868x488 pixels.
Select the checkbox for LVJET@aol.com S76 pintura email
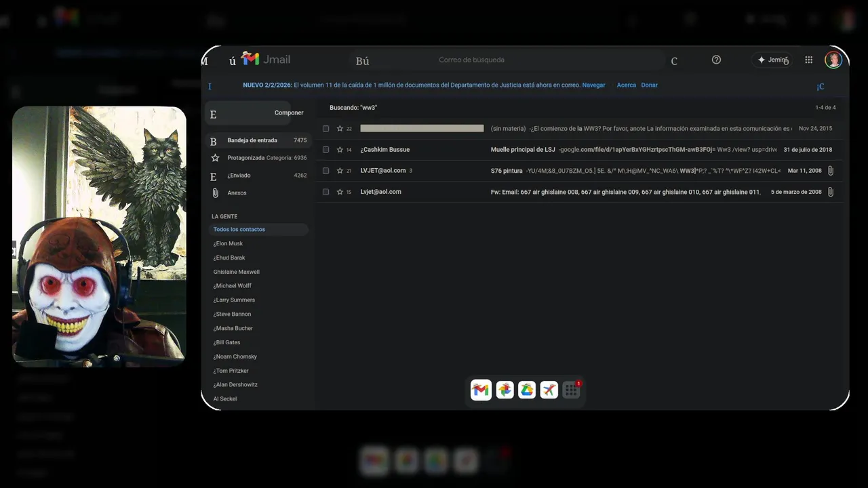tap(325, 170)
